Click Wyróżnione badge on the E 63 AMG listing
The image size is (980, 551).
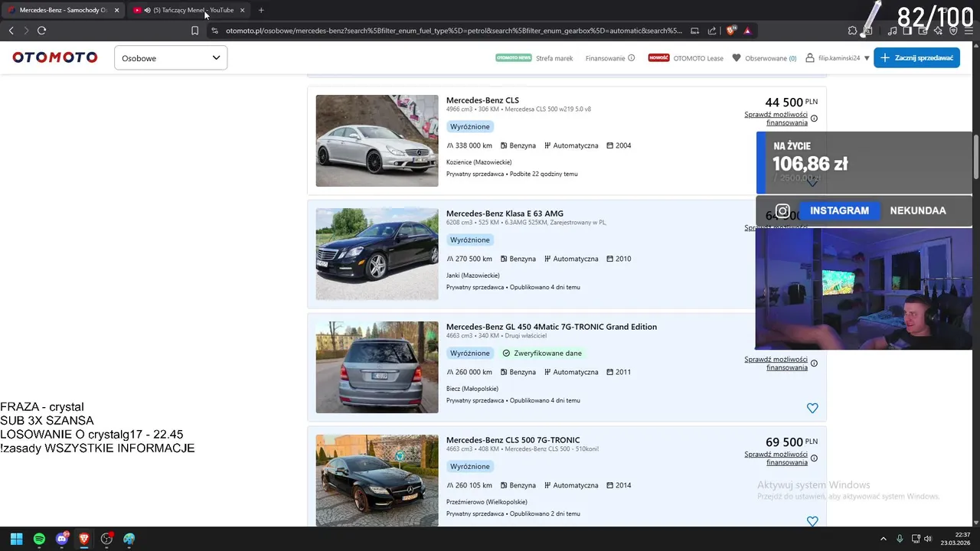(470, 240)
